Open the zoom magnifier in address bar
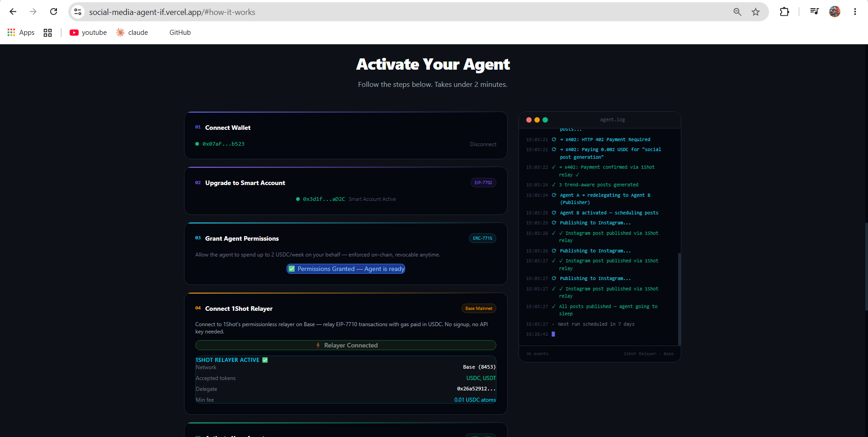868x437 pixels. 737,12
